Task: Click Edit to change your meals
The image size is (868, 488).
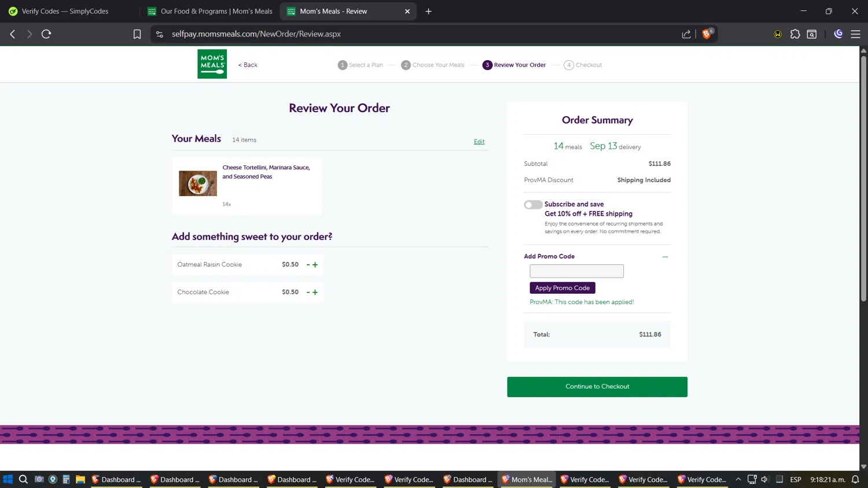Action: click(x=479, y=142)
